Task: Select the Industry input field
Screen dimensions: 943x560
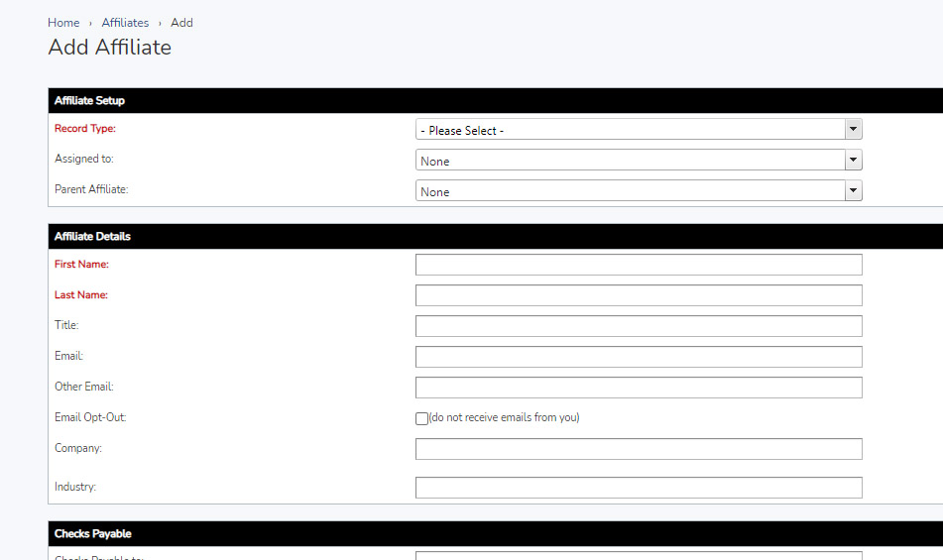Action: tap(638, 488)
